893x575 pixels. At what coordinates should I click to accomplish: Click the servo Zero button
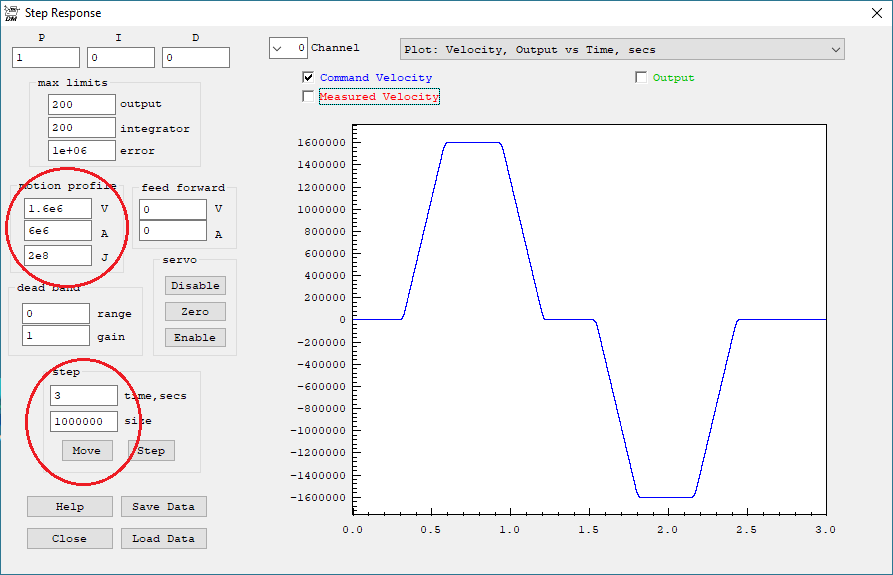pos(195,311)
